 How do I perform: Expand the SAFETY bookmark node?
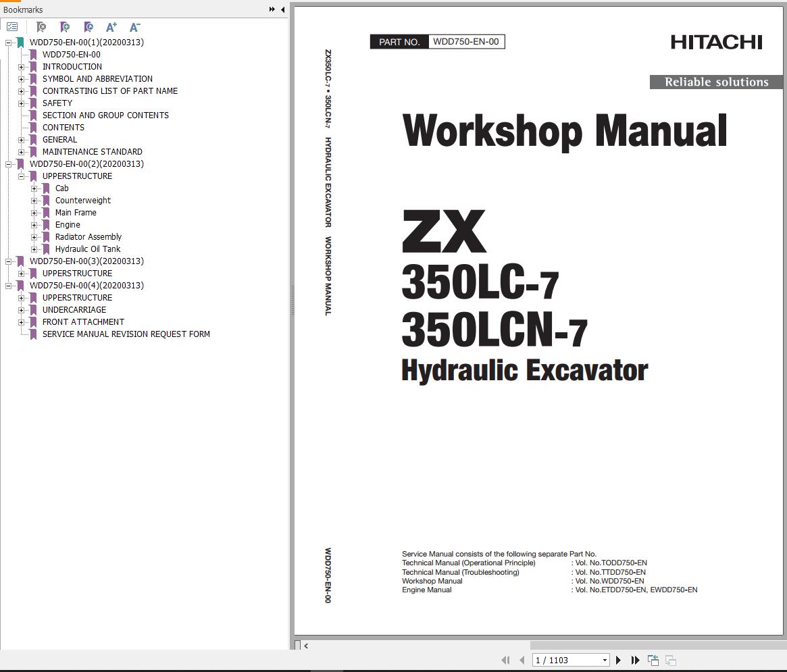(20, 103)
